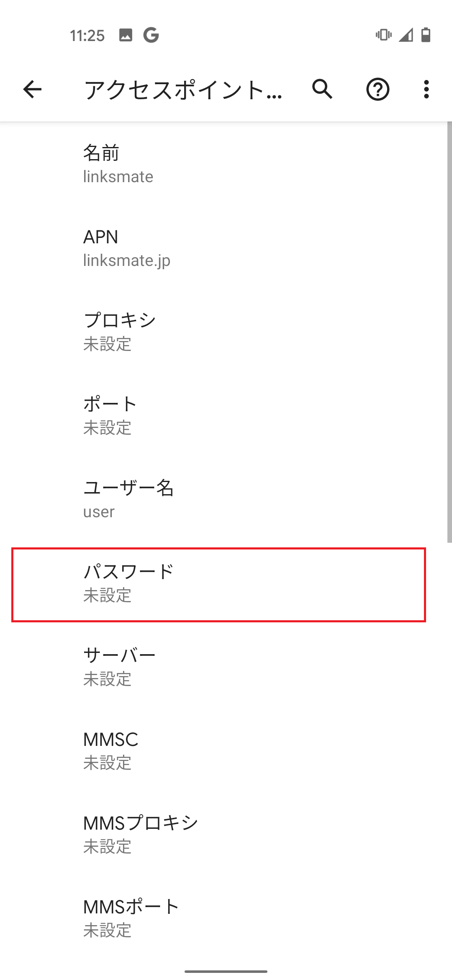Tap the battery indicator in status bar
The height and width of the screenshot is (980, 452).
[426, 36]
